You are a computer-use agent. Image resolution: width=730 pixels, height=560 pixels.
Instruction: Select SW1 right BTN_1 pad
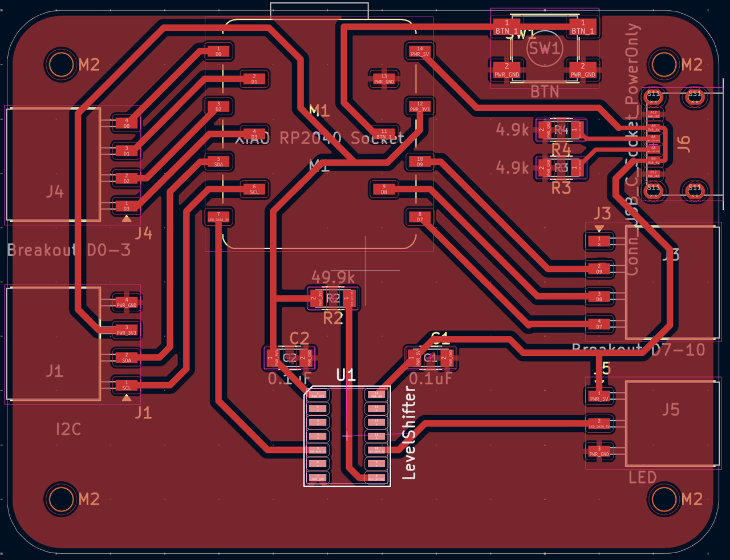click(x=583, y=27)
